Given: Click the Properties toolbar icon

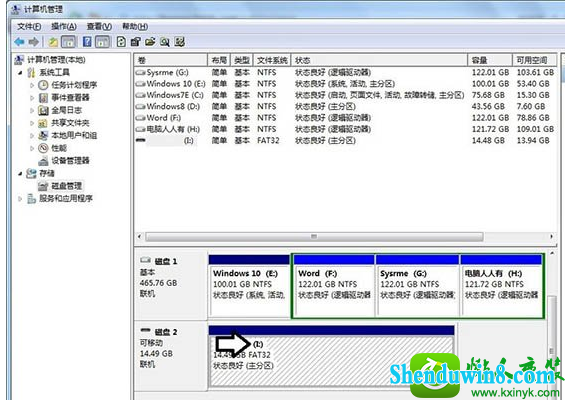Looking at the screenshot, I should (x=135, y=42).
